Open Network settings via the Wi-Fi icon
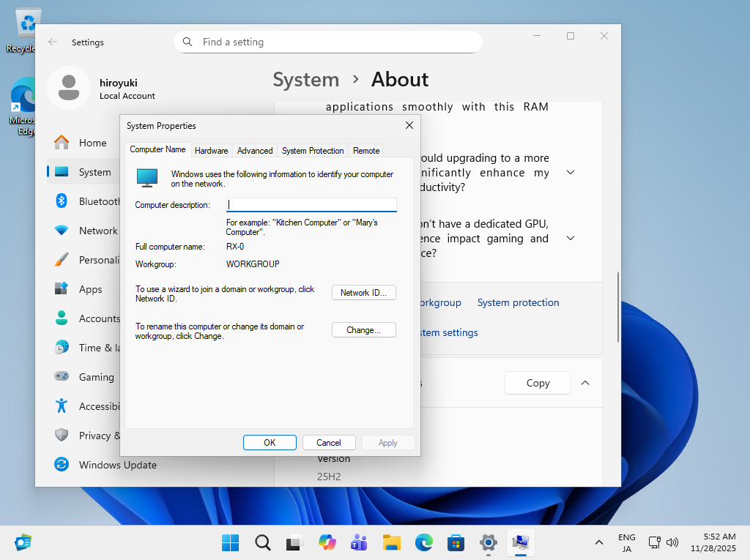Viewport: 750px width, 560px height. coord(62,231)
